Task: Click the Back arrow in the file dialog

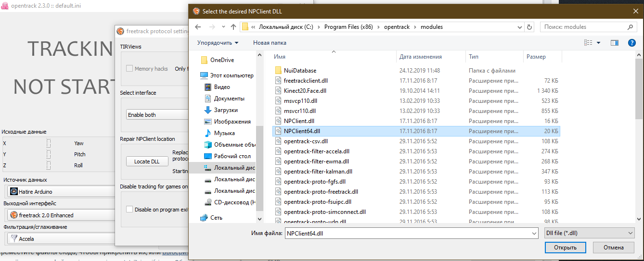Action: tap(198, 27)
